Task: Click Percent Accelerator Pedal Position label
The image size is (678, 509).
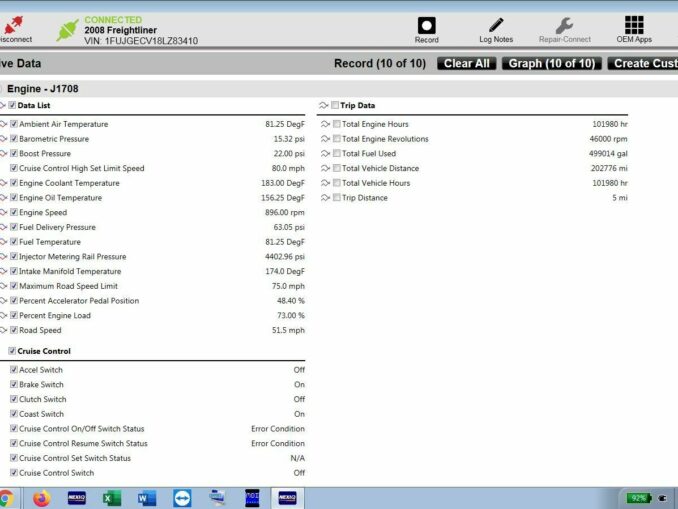Action: point(79,301)
